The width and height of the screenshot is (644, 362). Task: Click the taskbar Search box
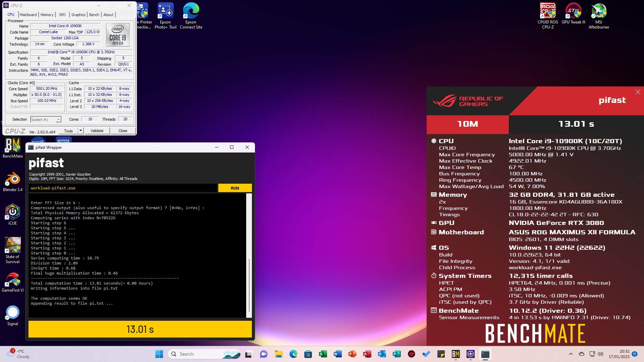[x=204, y=354]
